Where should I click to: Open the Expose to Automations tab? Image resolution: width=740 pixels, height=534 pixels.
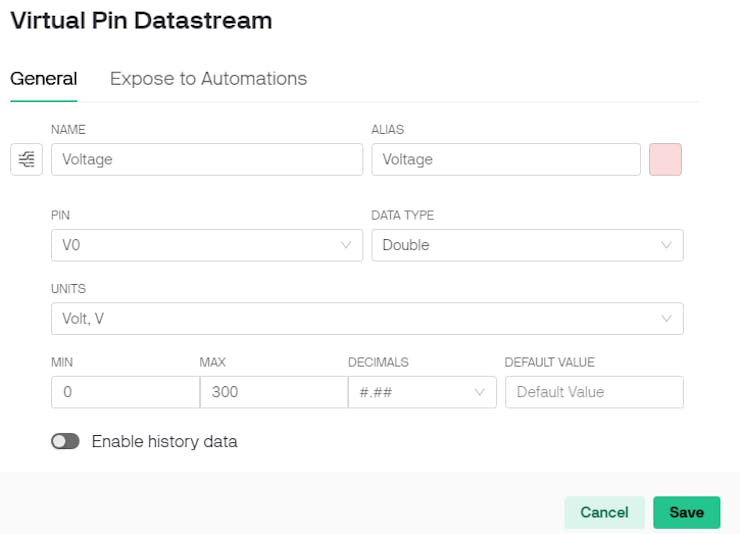pos(208,79)
